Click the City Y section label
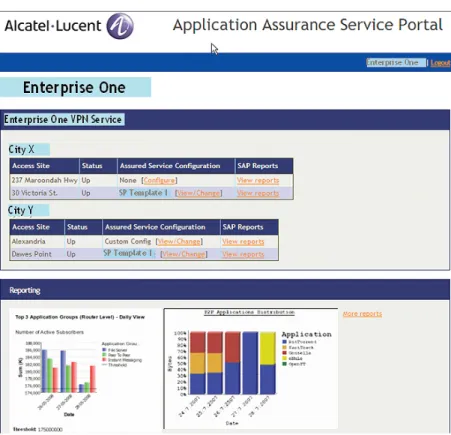 [21, 210]
